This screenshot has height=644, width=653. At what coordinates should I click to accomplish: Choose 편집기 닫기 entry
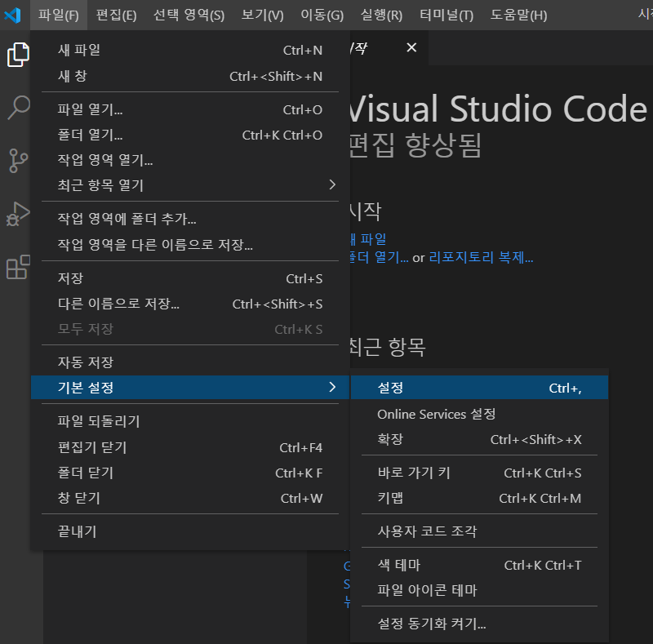point(190,447)
